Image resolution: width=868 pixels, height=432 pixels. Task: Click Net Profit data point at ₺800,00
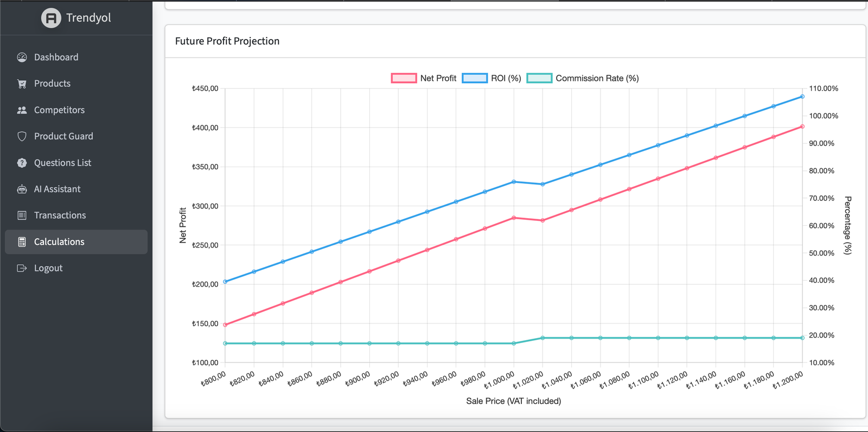click(x=225, y=325)
